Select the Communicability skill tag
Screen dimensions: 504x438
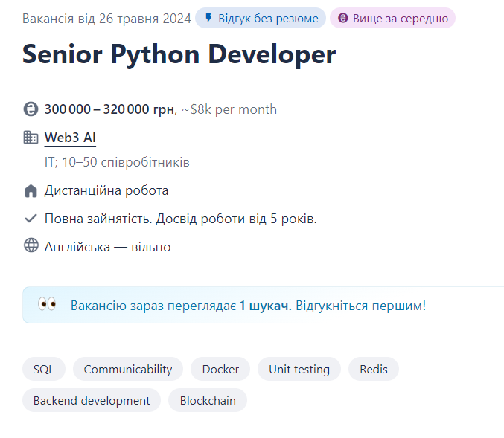click(128, 369)
